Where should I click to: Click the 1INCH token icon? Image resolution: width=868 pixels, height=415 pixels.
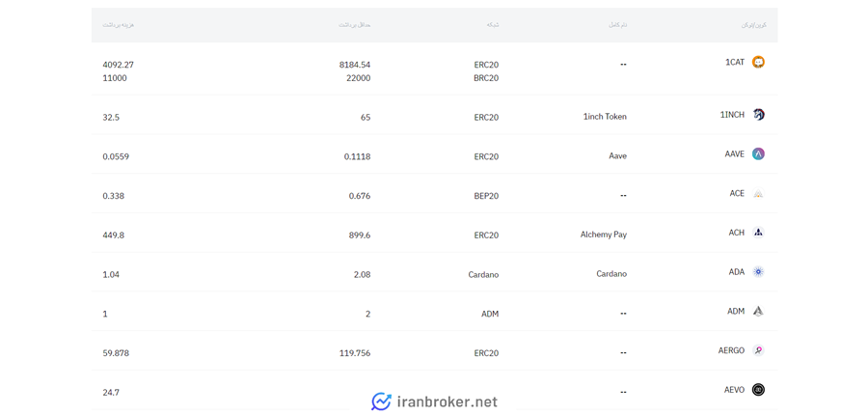coord(758,115)
